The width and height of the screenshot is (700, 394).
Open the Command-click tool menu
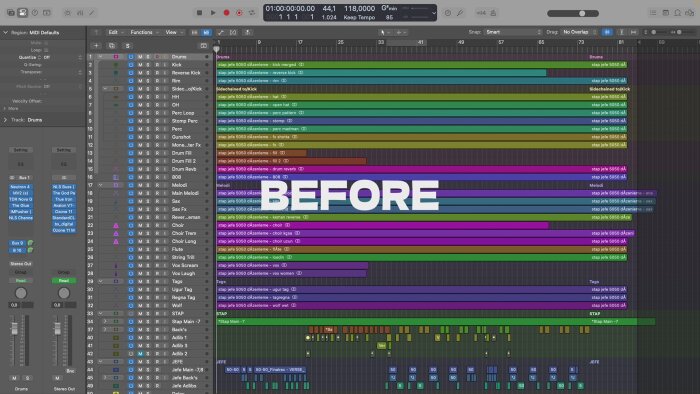[x=400, y=32]
